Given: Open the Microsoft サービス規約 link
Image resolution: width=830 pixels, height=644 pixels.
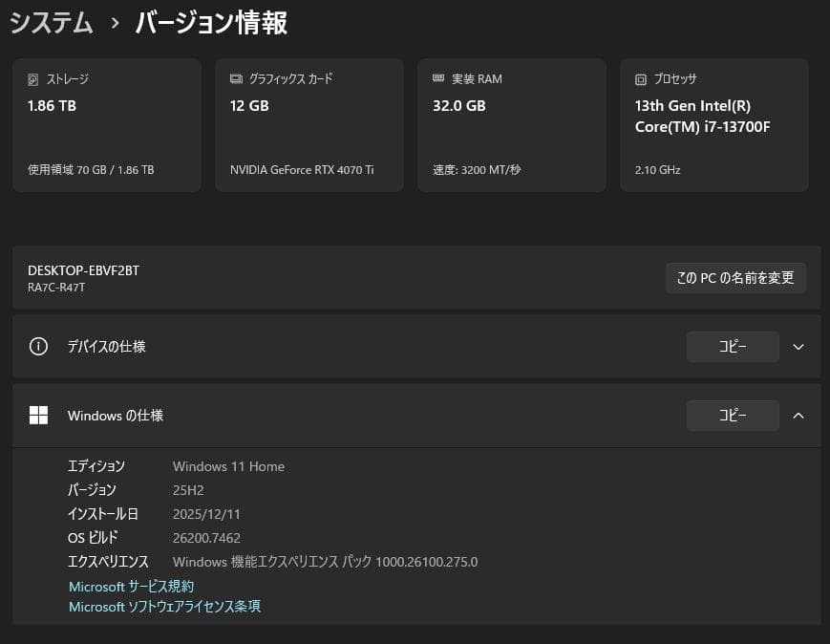Looking at the screenshot, I should [x=129, y=586].
